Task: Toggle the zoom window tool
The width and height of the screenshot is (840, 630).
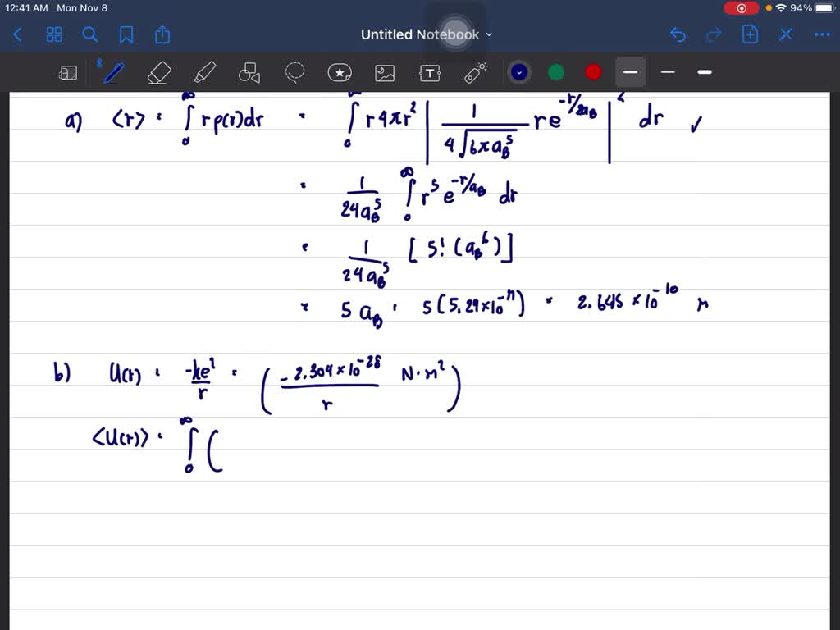Action: pos(68,73)
